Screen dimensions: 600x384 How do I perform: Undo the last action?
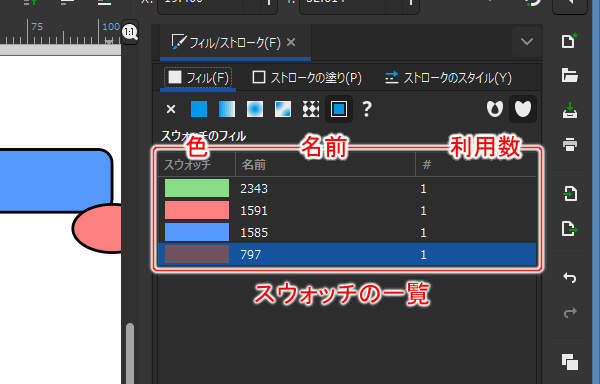click(569, 278)
